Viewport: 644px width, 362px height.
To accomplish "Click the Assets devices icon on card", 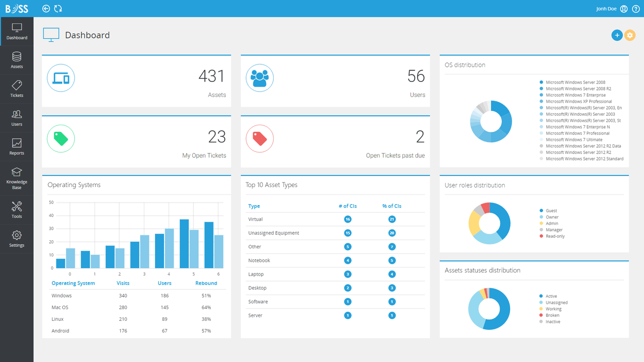I will tap(61, 78).
